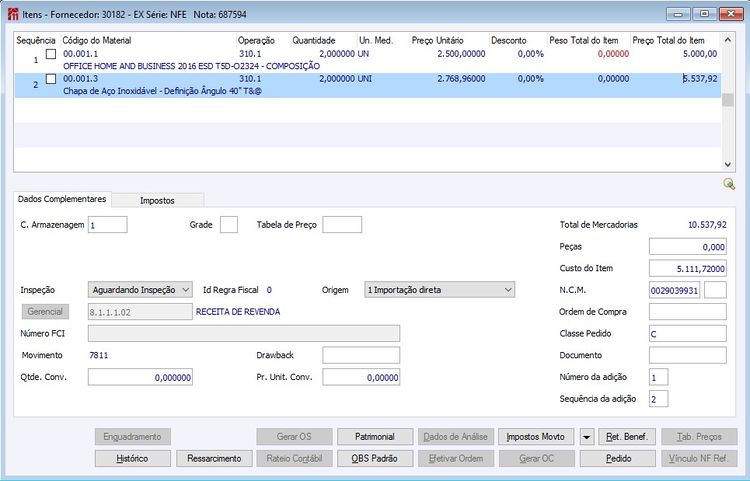Viewport: 750px width, 481px height.
Task: Click the Pedido button
Action: (618, 459)
